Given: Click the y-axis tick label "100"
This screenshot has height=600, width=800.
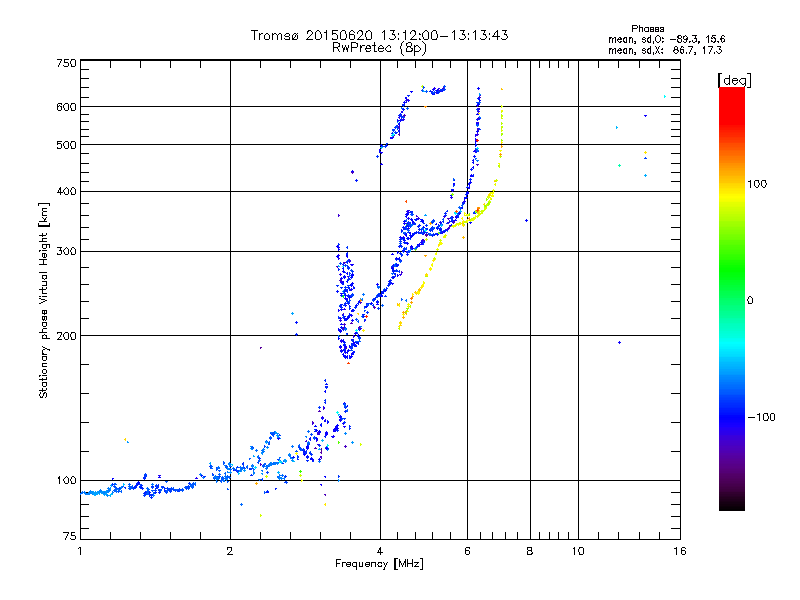Looking at the screenshot, I should coord(66,480).
